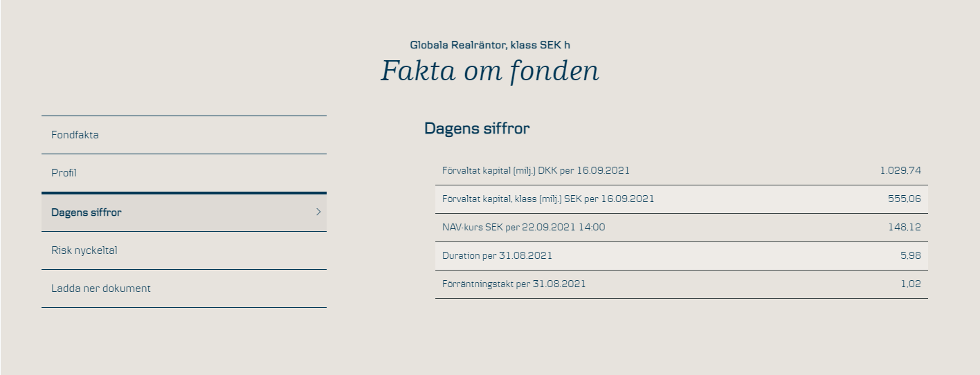The width and height of the screenshot is (980, 375).
Task: Select the Förräntningstakt per 31.08.2021 label
Action: click(514, 284)
